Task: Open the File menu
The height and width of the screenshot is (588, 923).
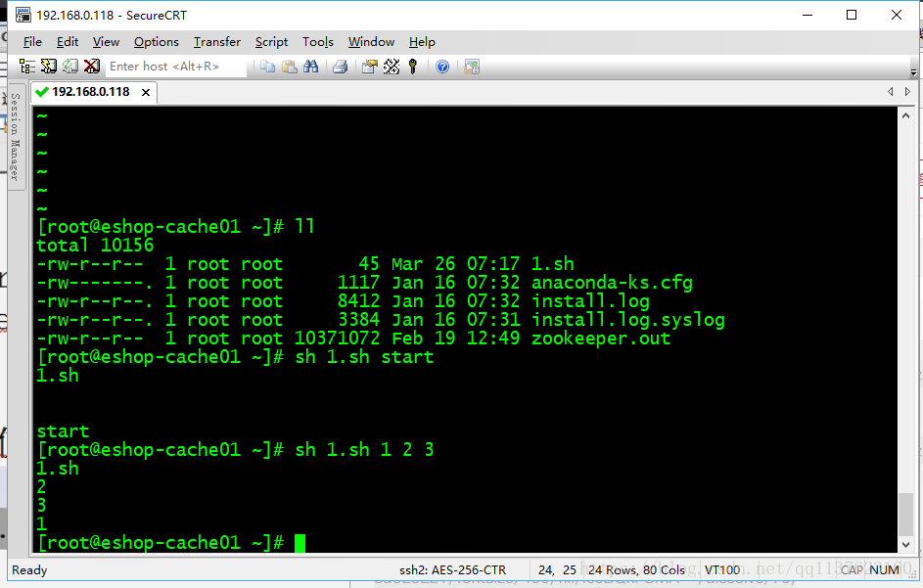Action: pos(32,42)
